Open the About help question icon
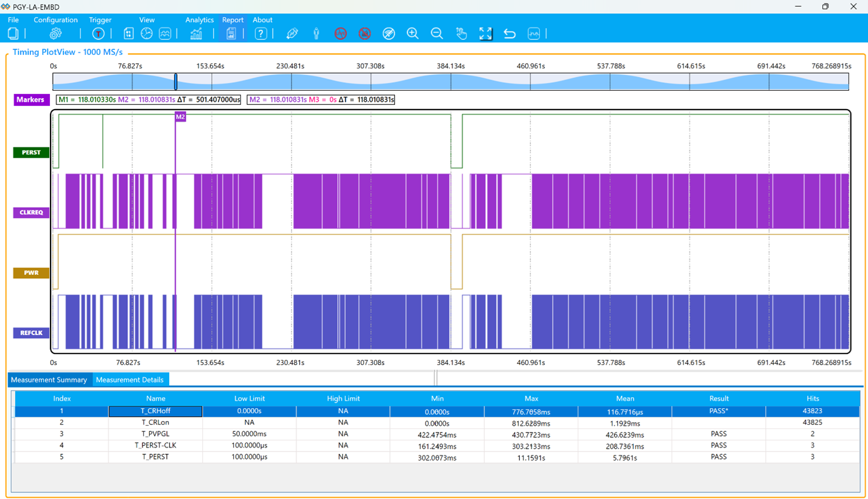Viewport: 868px width, 499px height. 261,34
